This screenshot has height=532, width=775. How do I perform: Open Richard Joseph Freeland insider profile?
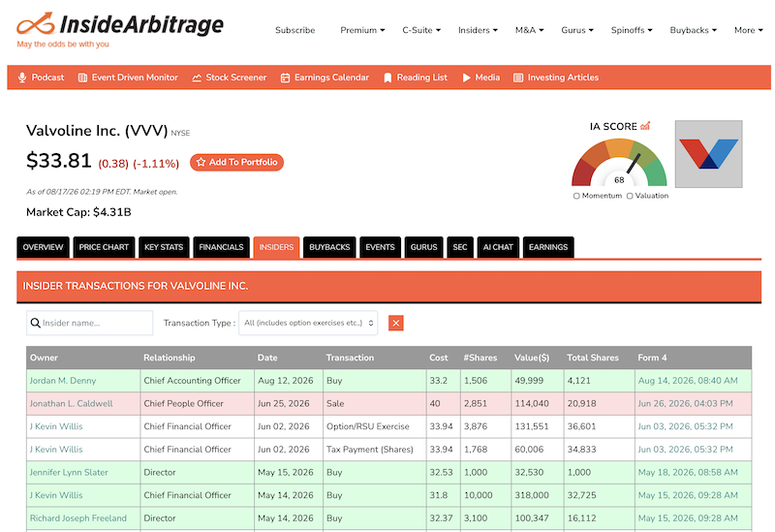tap(78, 518)
